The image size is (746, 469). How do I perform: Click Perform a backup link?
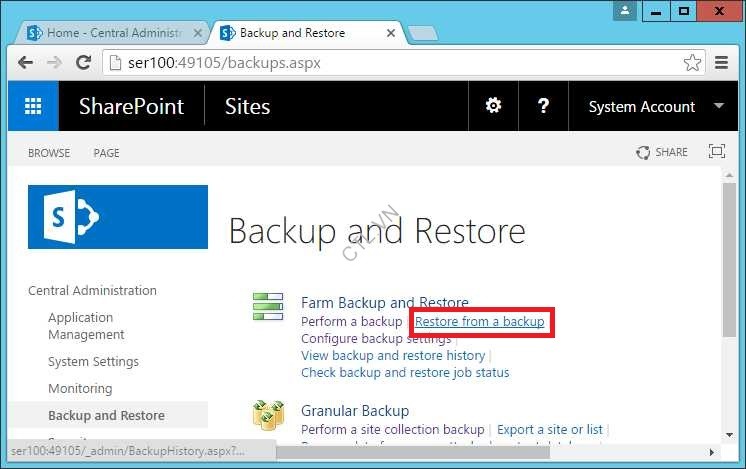point(350,322)
